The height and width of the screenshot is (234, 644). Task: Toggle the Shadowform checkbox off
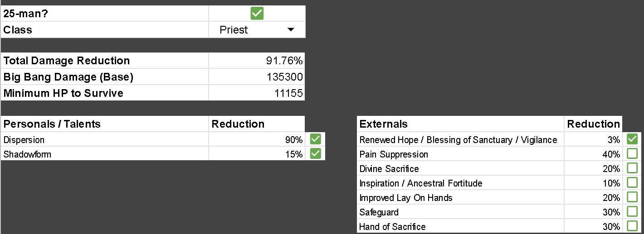(315, 154)
